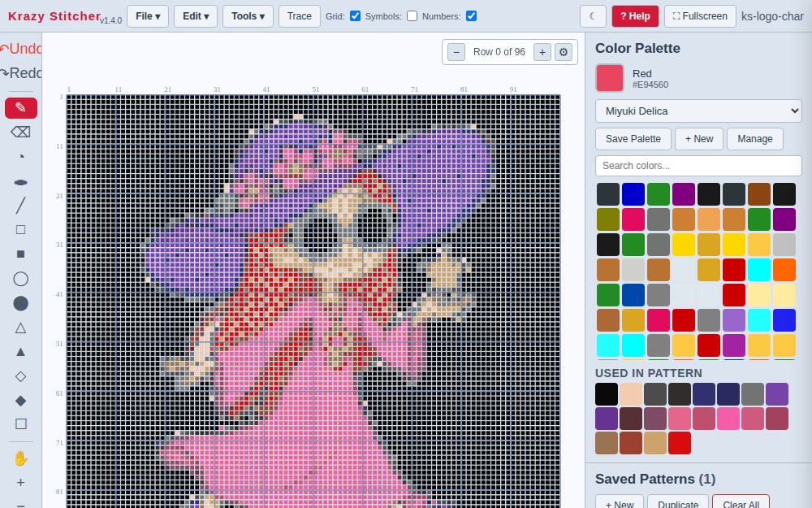The height and width of the screenshot is (508, 812).
Task: Decrease the row counter with minus
Action: click(456, 52)
